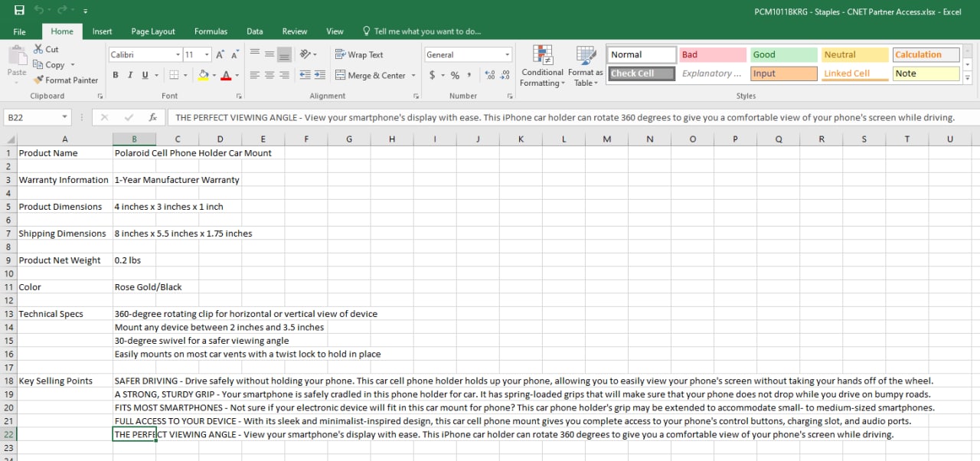This screenshot has height=461, width=980.
Task: Expand the cell Styles gallery
Action: (x=968, y=77)
